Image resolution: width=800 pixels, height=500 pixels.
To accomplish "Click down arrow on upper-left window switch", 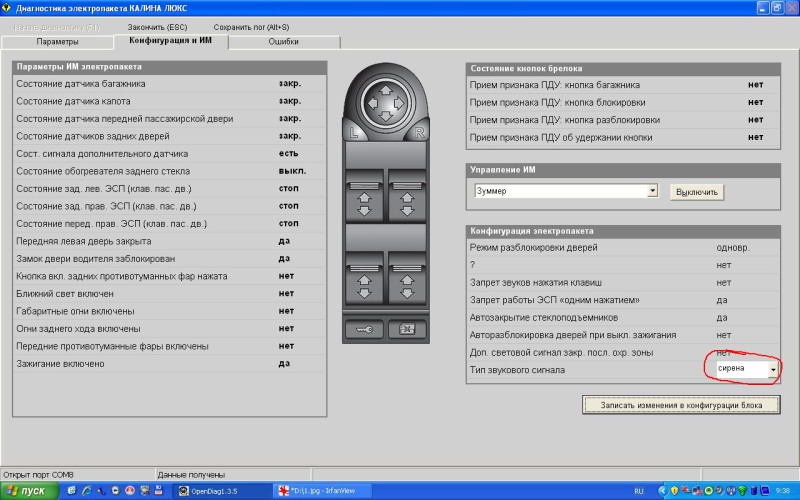I will pyautogui.click(x=364, y=211).
